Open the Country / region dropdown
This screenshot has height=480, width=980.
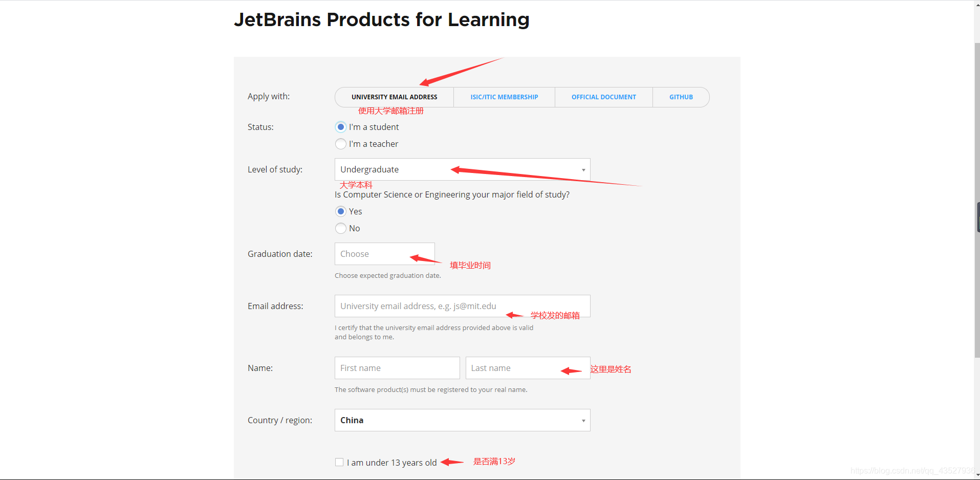pos(463,420)
